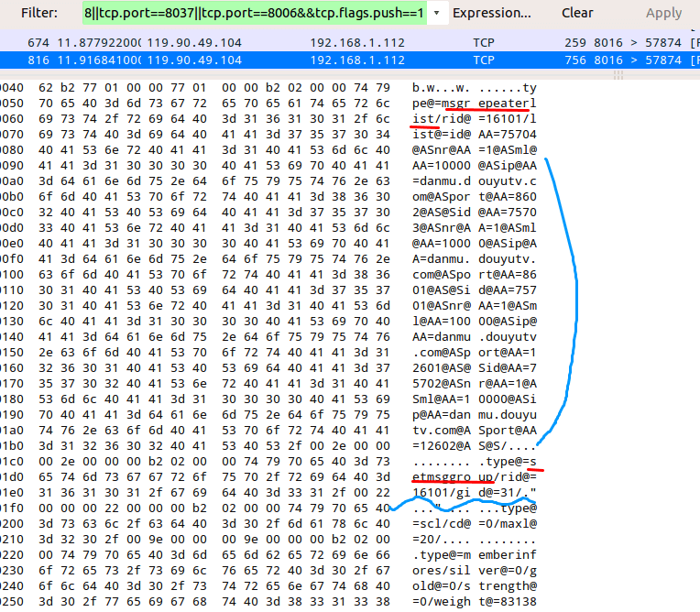700x612 pixels.
Task: Select hex row at offset 00d0
Action: click(268, 228)
